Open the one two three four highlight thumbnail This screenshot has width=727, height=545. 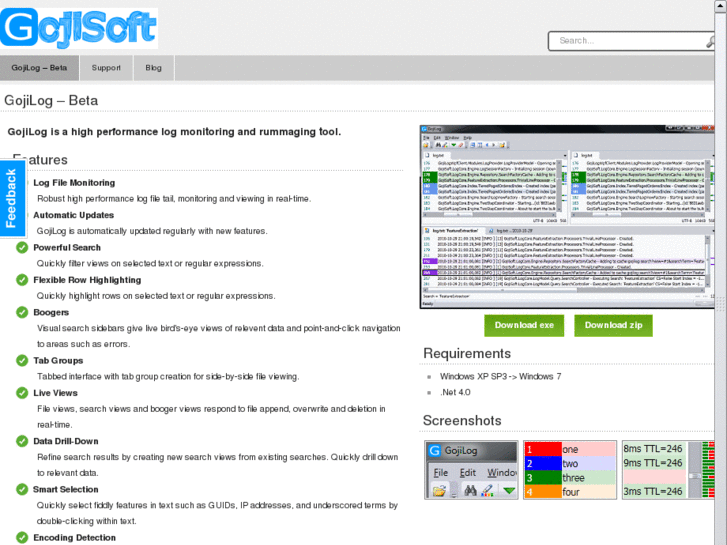[570, 470]
